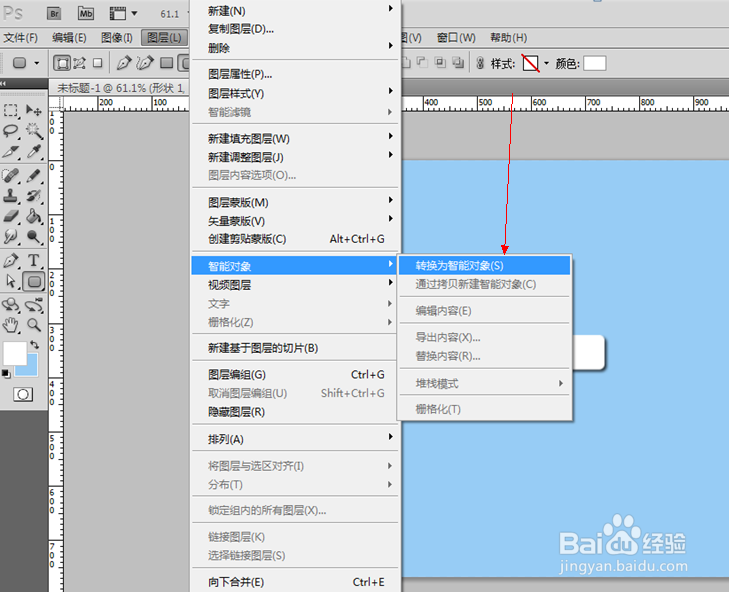Choose Pen tool in options bar
Screen dimensions: 729x592
click(x=124, y=63)
